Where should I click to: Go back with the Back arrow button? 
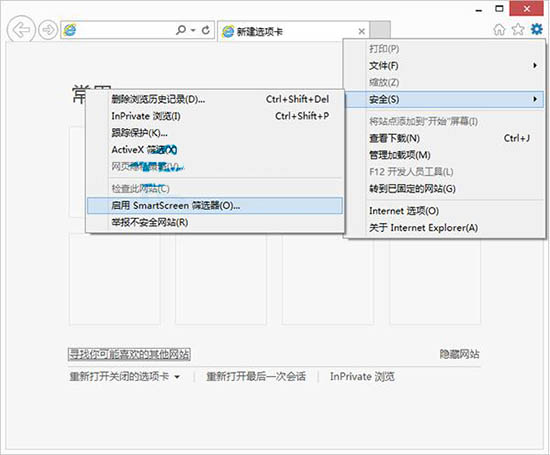21,30
